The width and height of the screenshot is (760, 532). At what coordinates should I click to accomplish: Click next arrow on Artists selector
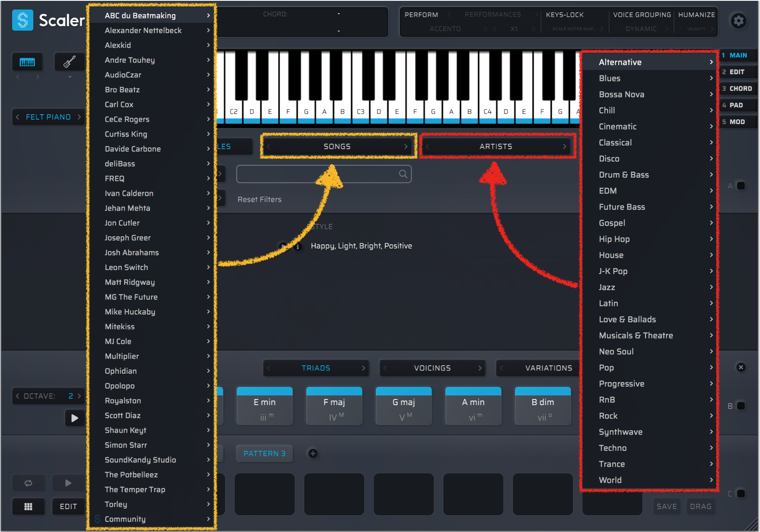(564, 147)
